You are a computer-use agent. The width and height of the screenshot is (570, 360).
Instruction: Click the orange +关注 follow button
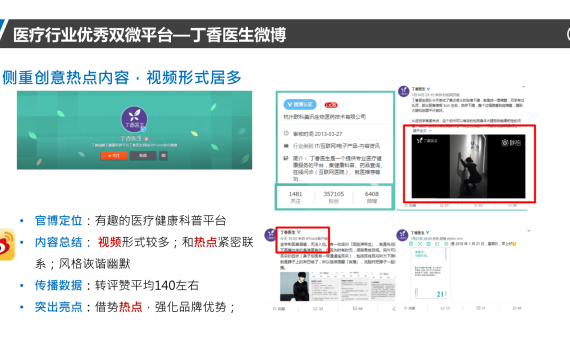[114, 155]
